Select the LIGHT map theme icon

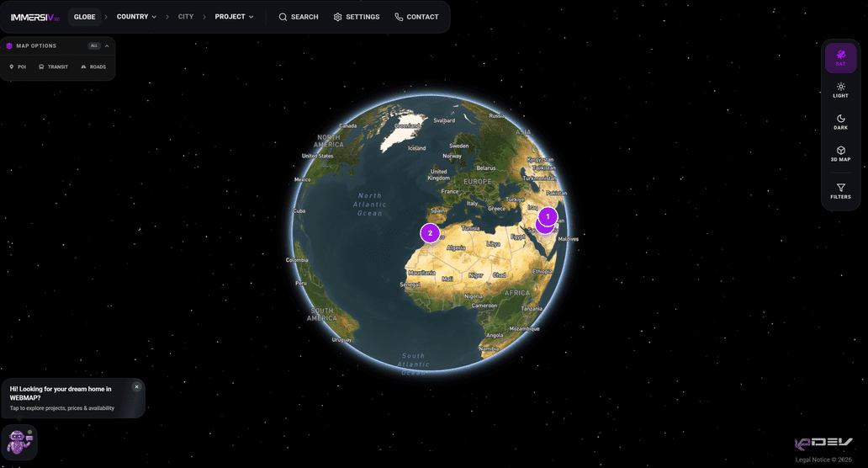point(840,90)
